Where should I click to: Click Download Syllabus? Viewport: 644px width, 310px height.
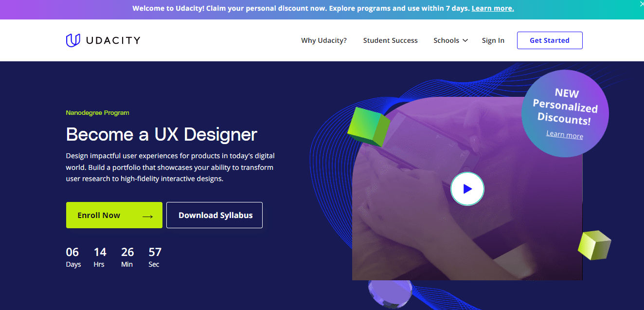pyautogui.click(x=214, y=215)
